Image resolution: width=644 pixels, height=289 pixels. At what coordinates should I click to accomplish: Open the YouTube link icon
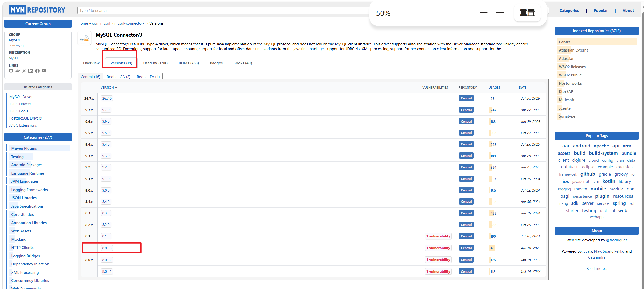point(44,71)
